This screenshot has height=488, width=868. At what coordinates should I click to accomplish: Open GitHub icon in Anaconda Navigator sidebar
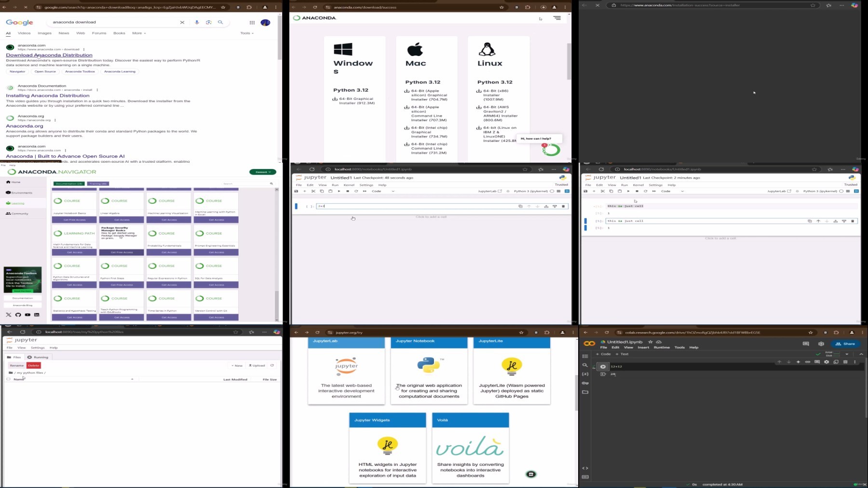click(x=18, y=315)
